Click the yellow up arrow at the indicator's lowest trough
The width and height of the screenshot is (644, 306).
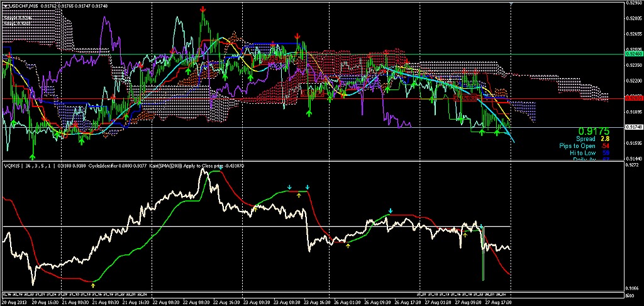(93, 284)
